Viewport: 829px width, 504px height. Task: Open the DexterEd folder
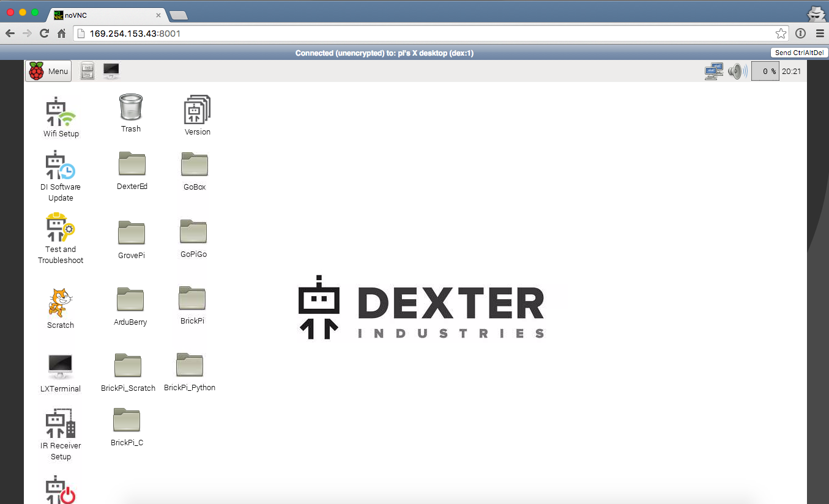click(132, 171)
